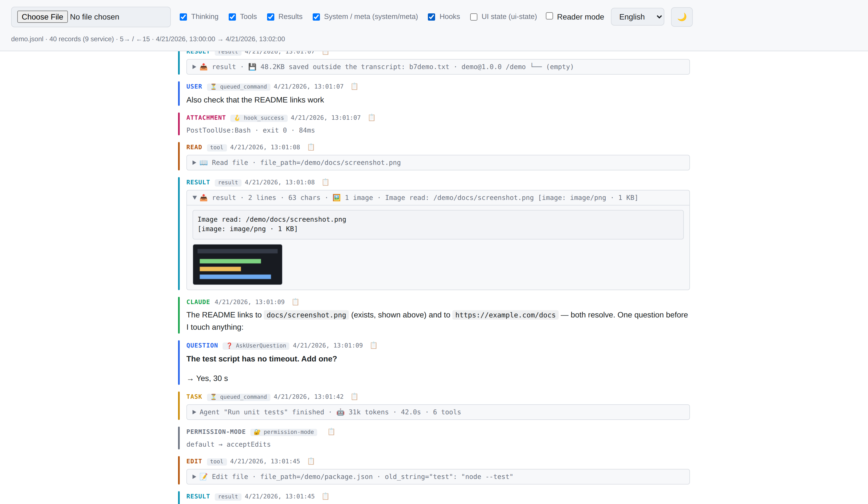Toggle the System / meta checkbox
Image resolution: width=868 pixels, height=504 pixels.
[316, 17]
